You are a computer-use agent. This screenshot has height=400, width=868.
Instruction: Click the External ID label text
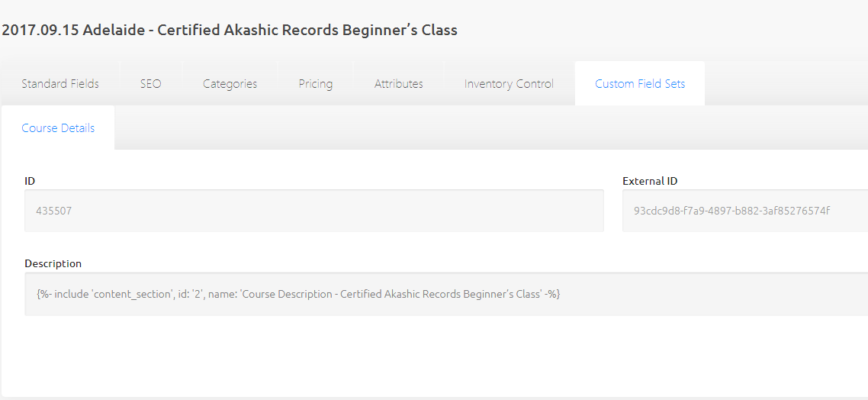pyautogui.click(x=650, y=181)
